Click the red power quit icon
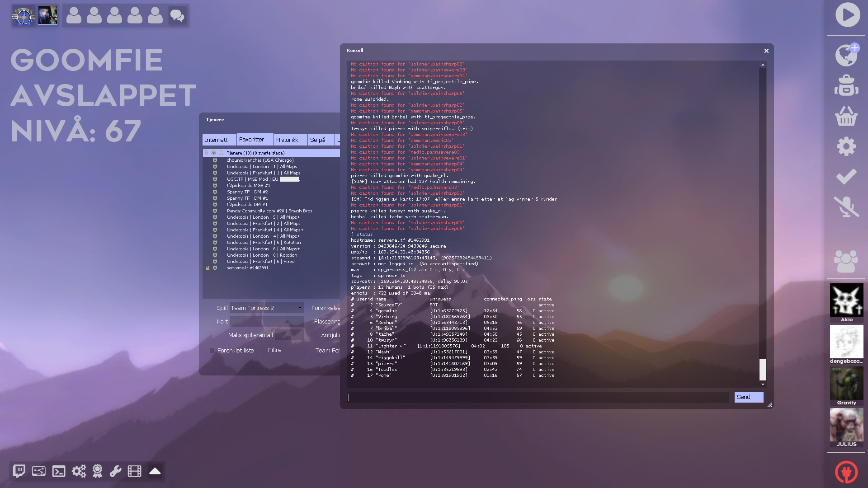 [x=846, y=472]
